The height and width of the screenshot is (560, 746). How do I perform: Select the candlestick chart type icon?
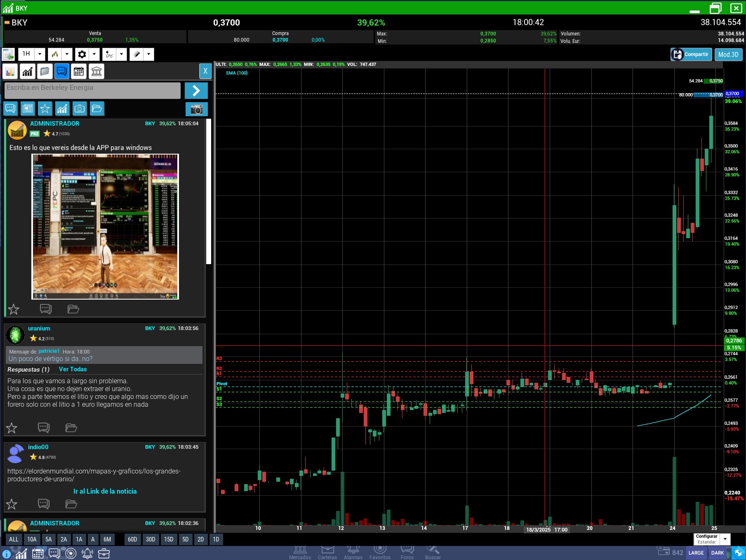tap(55, 54)
